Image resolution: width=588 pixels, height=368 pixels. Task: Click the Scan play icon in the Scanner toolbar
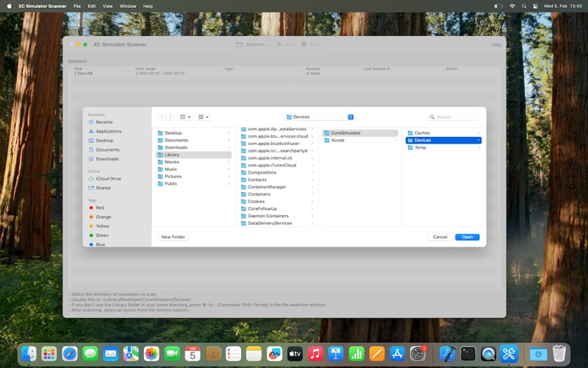279,44
